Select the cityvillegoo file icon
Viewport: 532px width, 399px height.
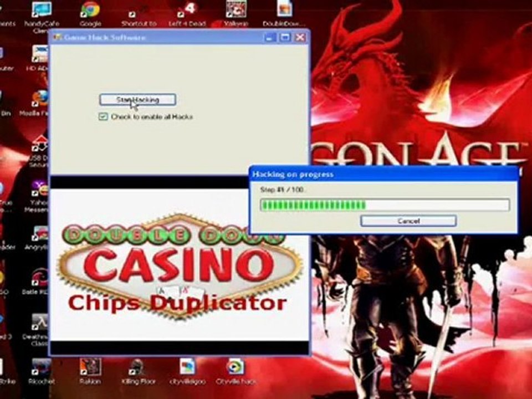tap(187, 372)
